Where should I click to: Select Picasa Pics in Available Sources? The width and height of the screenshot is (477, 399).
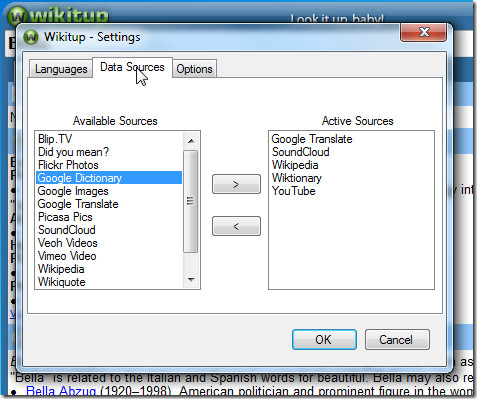point(65,217)
